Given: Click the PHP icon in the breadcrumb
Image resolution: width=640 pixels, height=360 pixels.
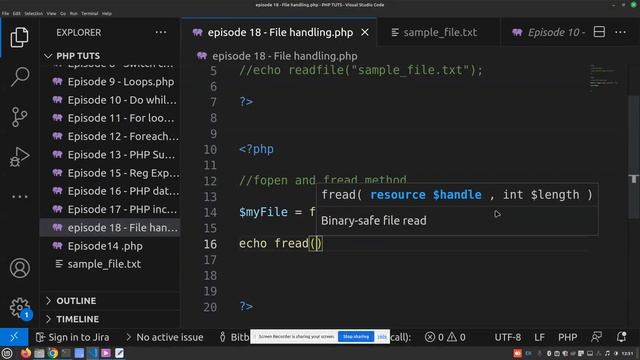Looking at the screenshot, I should (202, 56).
